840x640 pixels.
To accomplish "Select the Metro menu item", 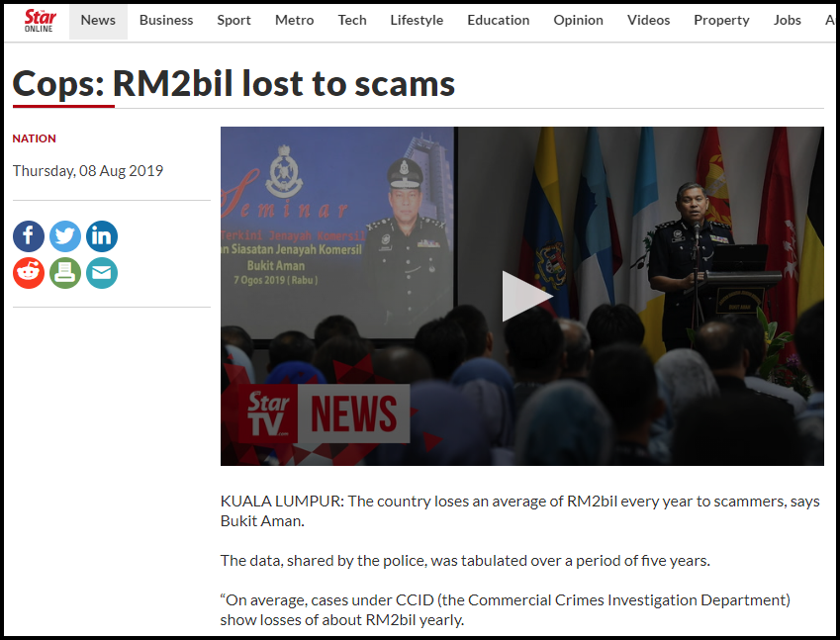I will (x=294, y=21).
